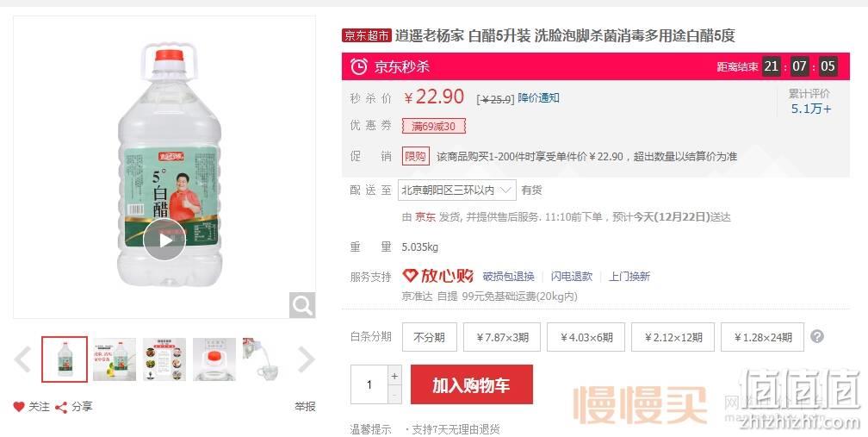Select the 不分期 installment option

point(429,337)
